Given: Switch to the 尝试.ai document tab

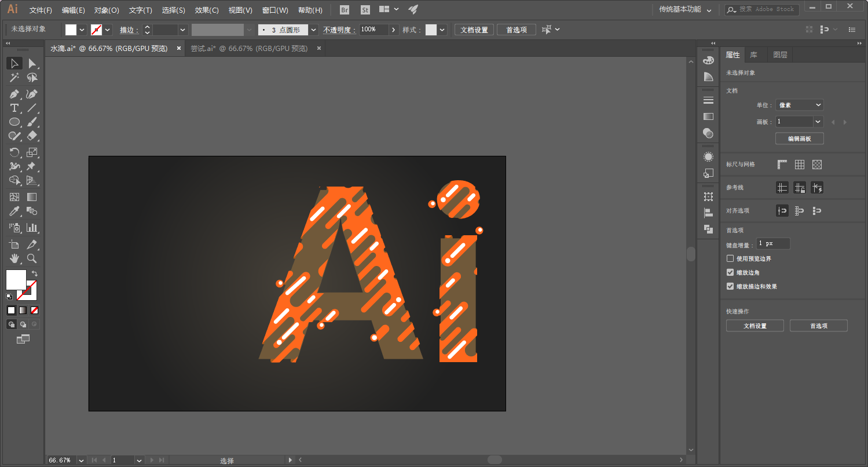Looking at the screenshot, I should click(x=250, y=49).
